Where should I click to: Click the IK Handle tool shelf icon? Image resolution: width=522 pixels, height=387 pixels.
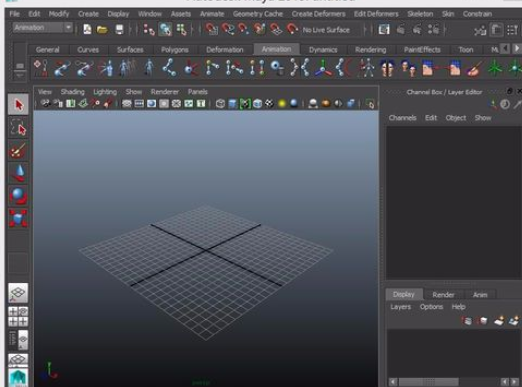tap(62, 68)
